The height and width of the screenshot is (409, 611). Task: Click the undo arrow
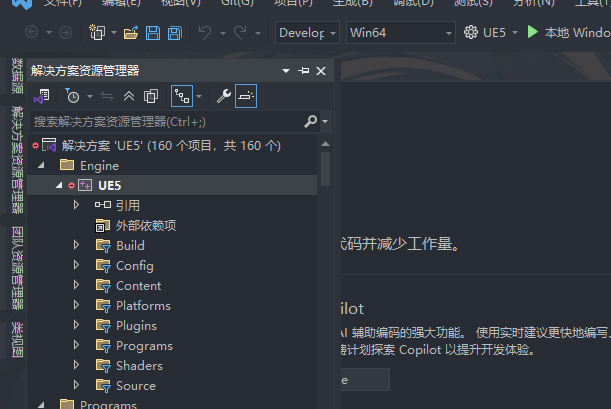(x=205, y=32)
